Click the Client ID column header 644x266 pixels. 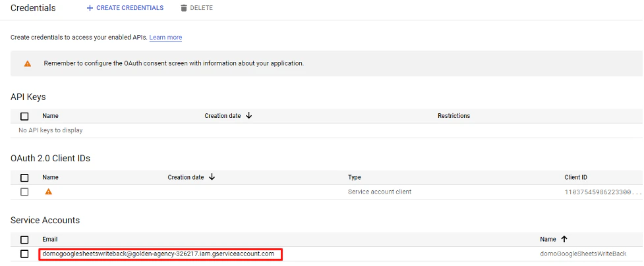pos(576,177)
